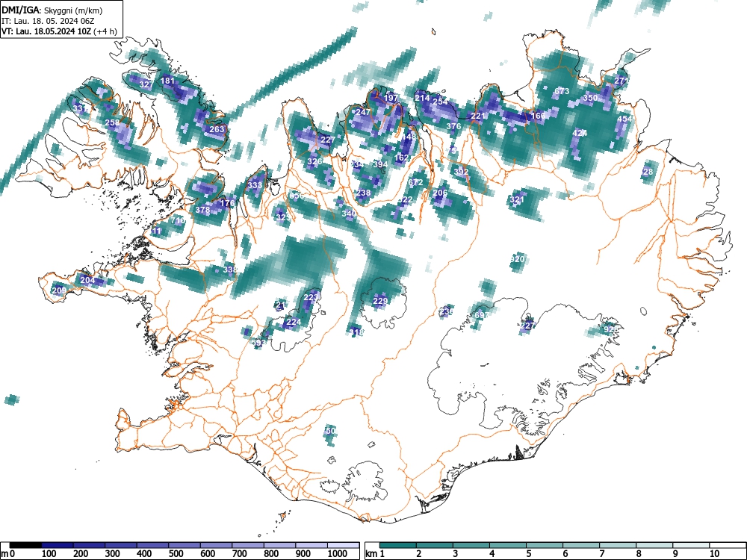Click the VT: Lau. 18.05.2024 10Z (+4 h) line
This screenshot has height=560, width=747.
tap(58, 31)
